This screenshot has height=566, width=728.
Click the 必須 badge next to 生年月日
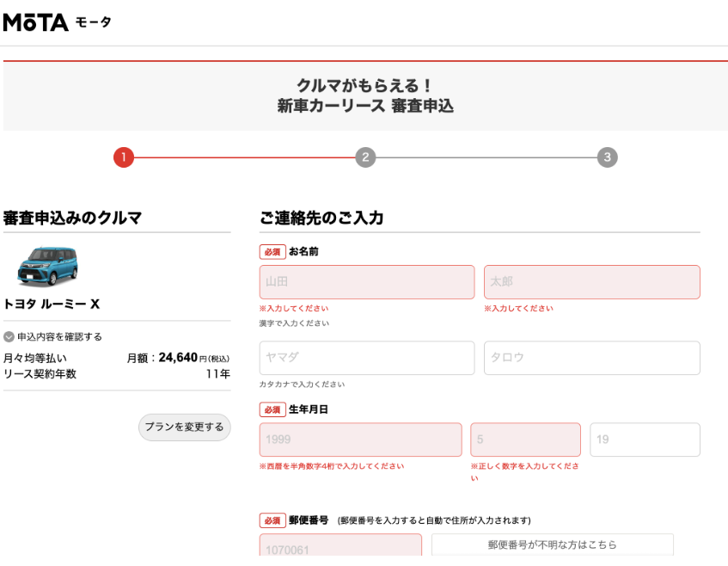271,409
